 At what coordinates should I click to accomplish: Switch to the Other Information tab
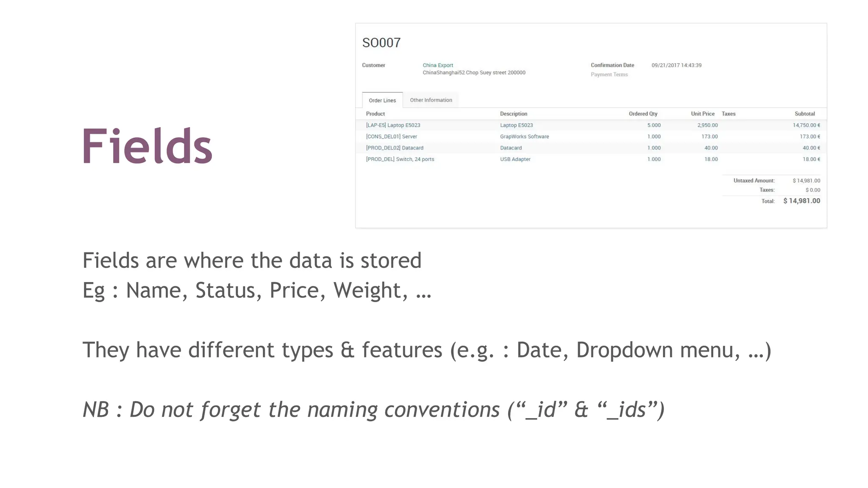coord(431,100)
